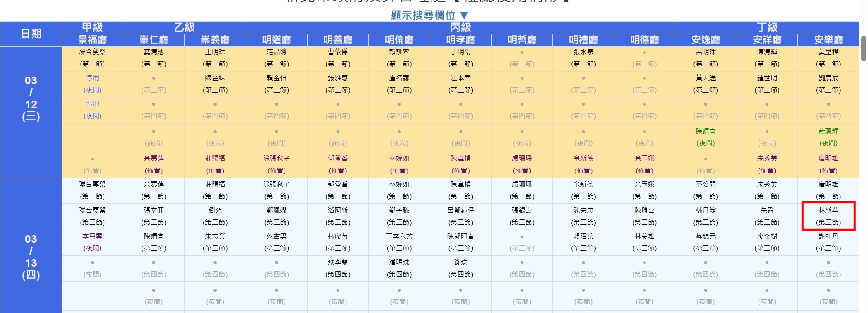Select the 明善廳 hall header
Viewport: 868px width, 313px height.
click(338, 40)
